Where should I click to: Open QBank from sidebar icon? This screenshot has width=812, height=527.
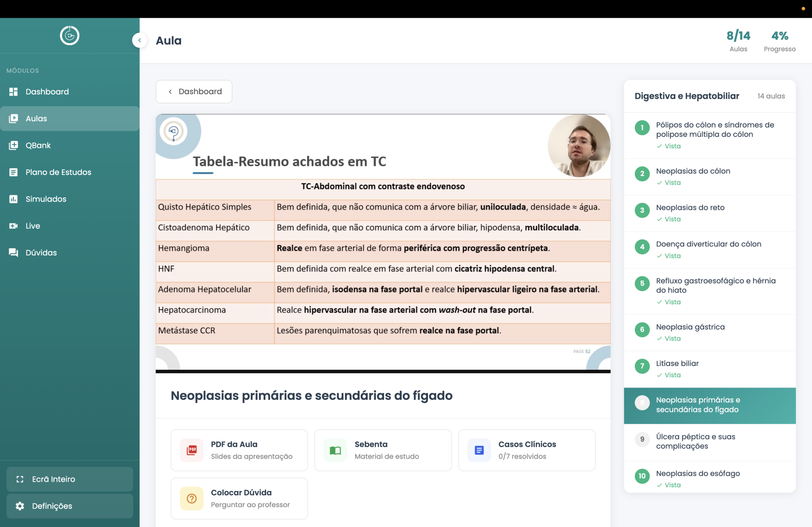pyautogui.click(x=14, y=145)
